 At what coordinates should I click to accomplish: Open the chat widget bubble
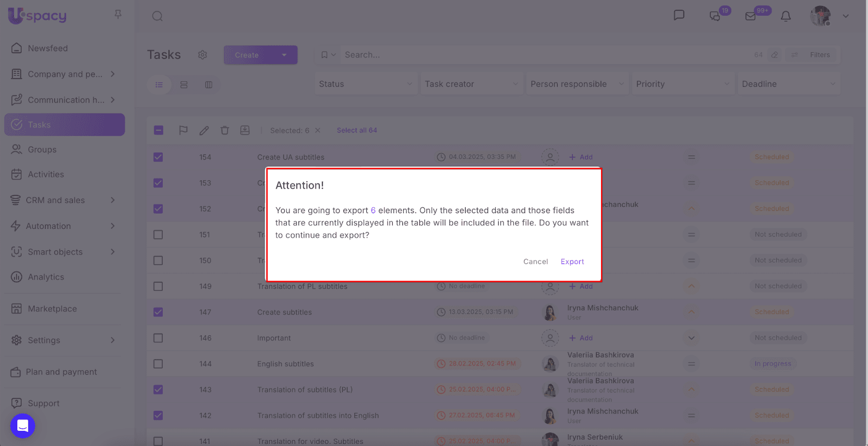(x=23, y=426)
